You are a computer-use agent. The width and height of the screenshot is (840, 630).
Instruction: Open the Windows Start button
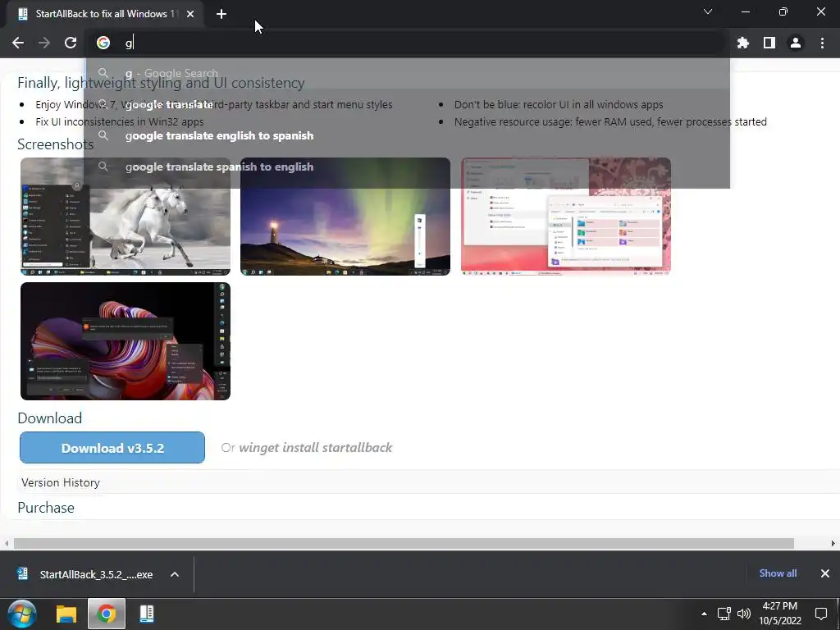pyautogui.click(x=22, y=614)
